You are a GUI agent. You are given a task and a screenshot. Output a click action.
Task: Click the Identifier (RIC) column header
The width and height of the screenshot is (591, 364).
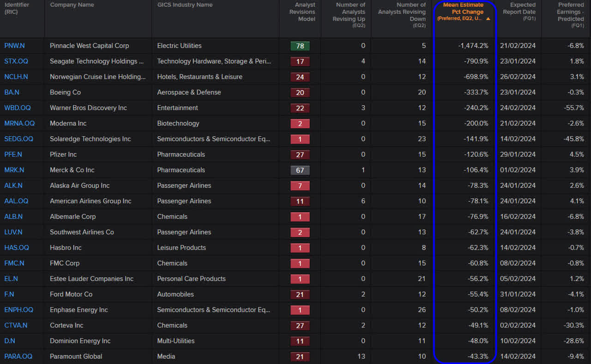[x=15, y=7]
